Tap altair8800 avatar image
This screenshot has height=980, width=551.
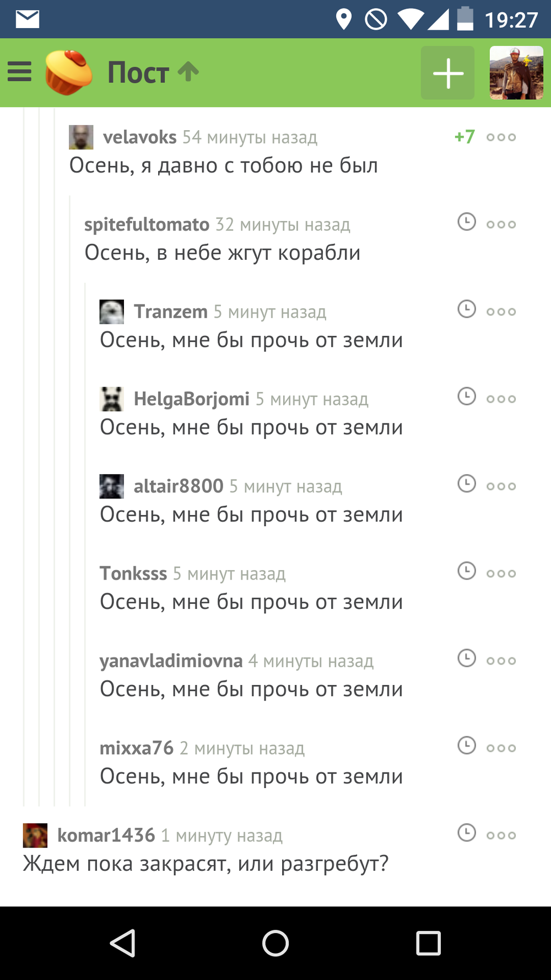coord(112,486)
